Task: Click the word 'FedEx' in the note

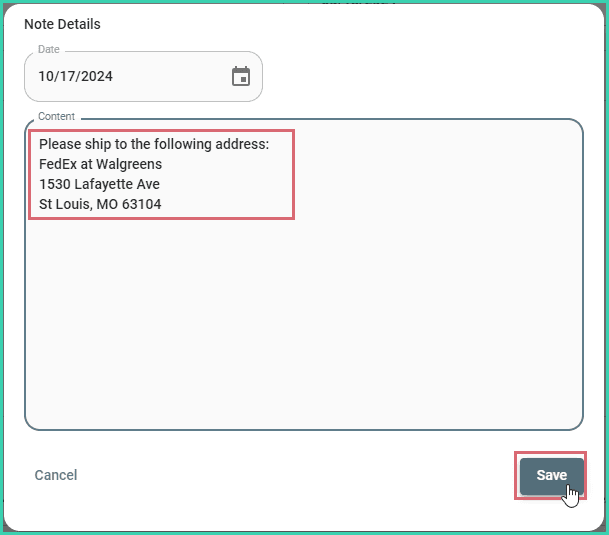Action: (x=57, y=164)
